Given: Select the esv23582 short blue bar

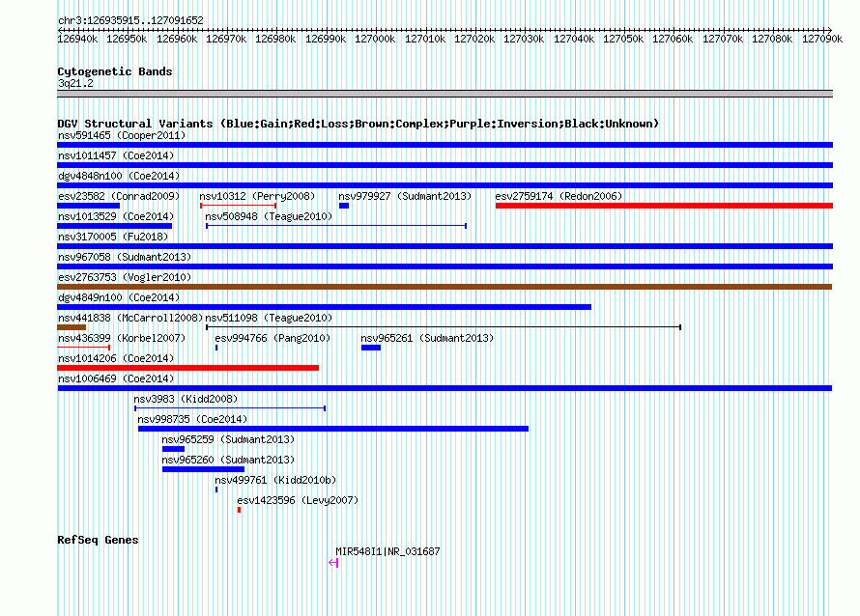Looking at the screenshot, I should point(88,206).
